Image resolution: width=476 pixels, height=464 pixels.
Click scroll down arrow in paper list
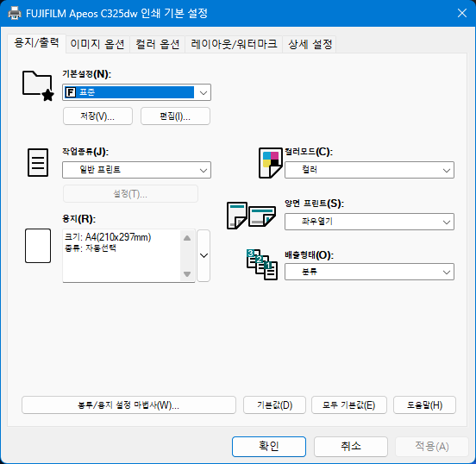[187, 274]
